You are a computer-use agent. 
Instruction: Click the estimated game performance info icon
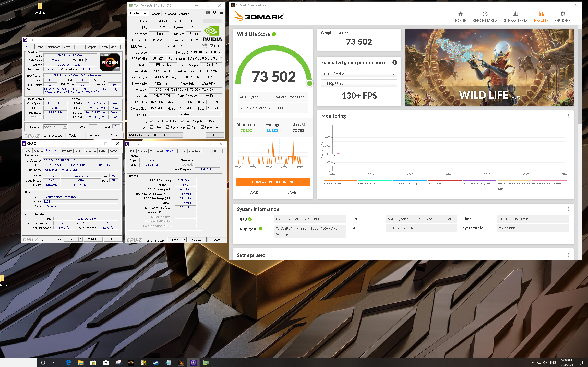395,62
